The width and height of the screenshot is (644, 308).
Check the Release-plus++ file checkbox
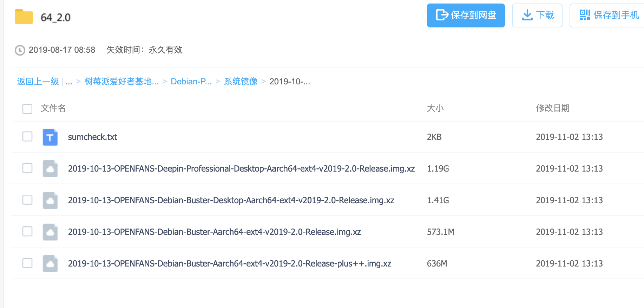tap(27, 263)
